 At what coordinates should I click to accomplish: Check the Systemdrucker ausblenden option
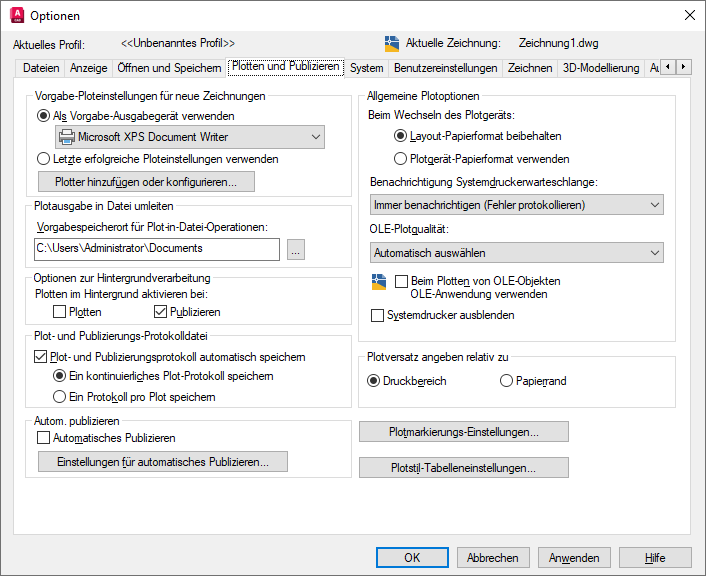[377, 315]
